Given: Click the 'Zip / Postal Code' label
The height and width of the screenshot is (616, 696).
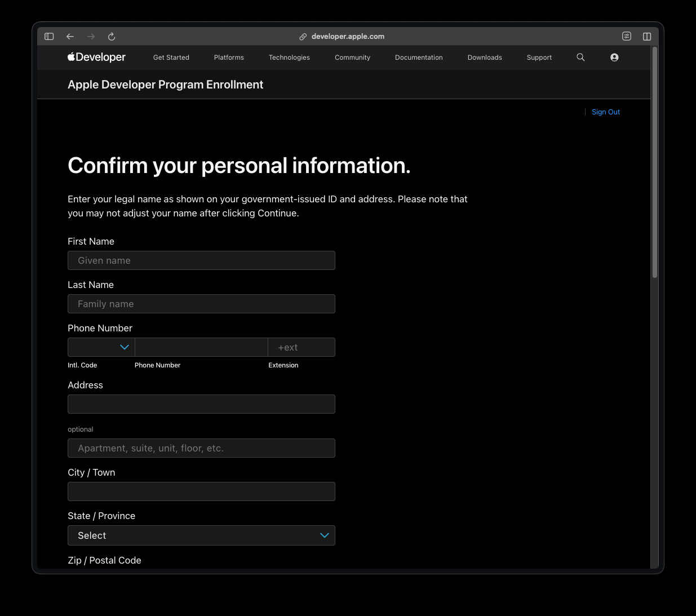Looking at the screenshot, I should pos(104,560).
